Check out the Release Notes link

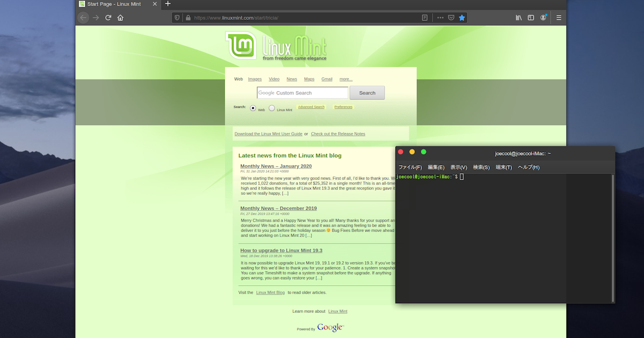click(338, 134)
